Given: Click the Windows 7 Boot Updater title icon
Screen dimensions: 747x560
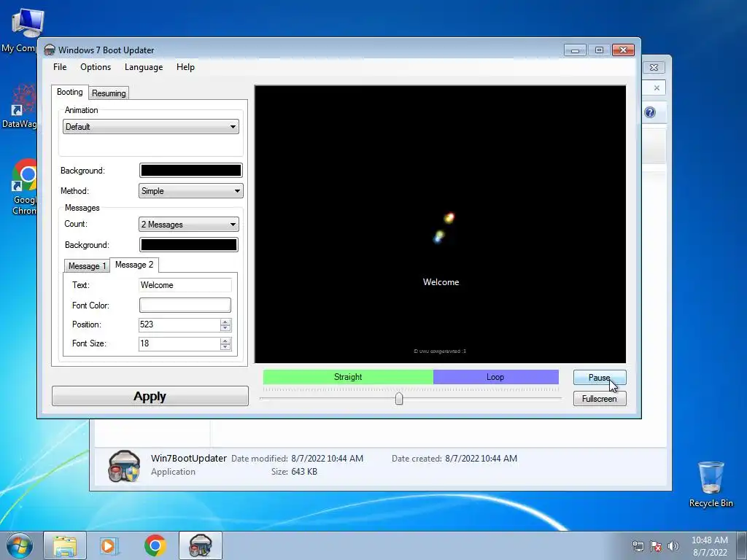Looking at the screenshot, I should 50,50.
